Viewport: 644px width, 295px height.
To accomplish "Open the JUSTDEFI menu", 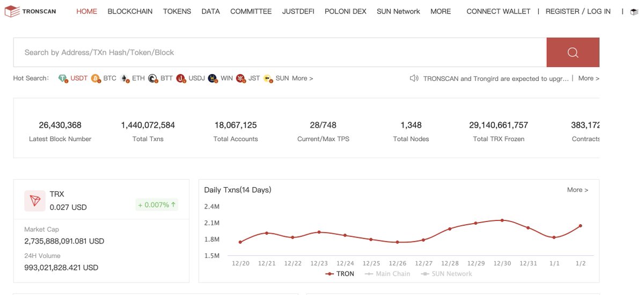I will [x=298, y=11].
